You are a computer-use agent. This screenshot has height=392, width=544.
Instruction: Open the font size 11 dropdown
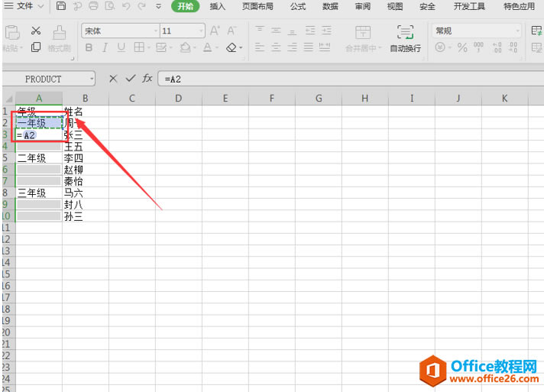(x=201, y=31)
